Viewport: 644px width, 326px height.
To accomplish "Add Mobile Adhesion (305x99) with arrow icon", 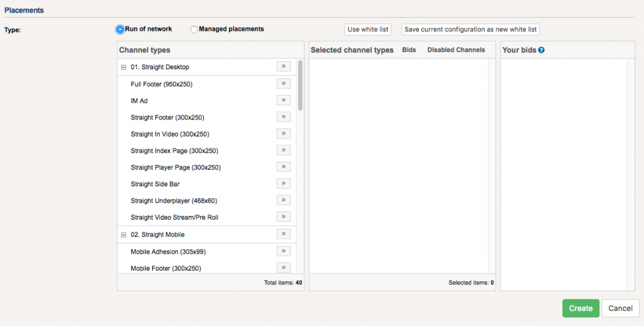I will click(283, 251).
